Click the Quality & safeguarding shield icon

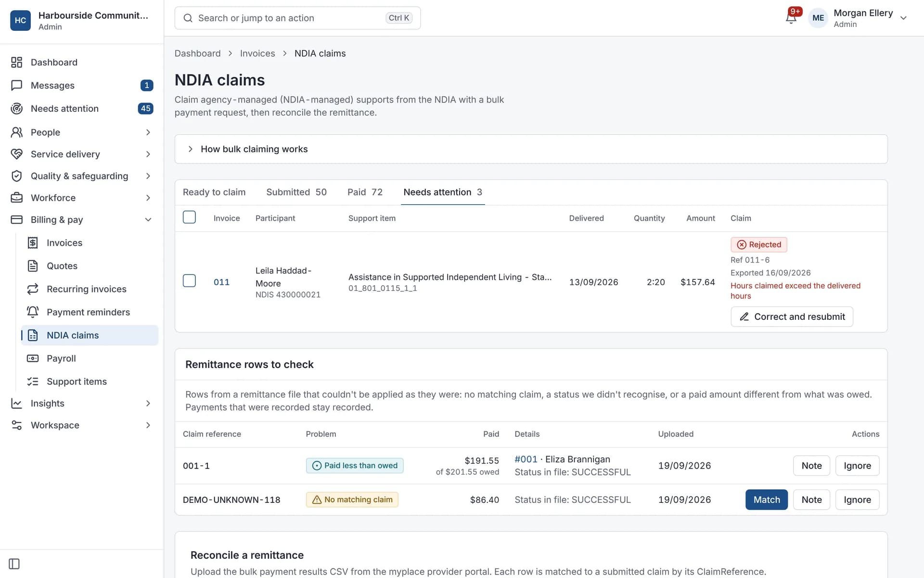pyautogui.click(x=17, y=176)
